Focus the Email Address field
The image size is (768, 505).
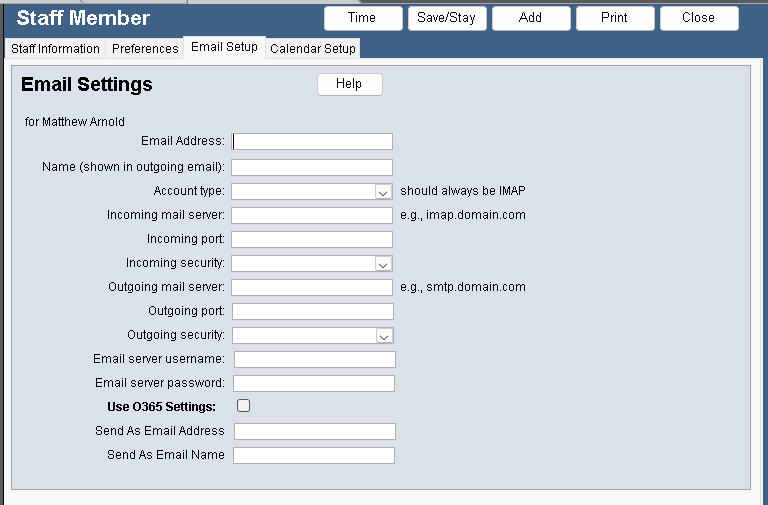pyautogui.click(x=312, y=142)
